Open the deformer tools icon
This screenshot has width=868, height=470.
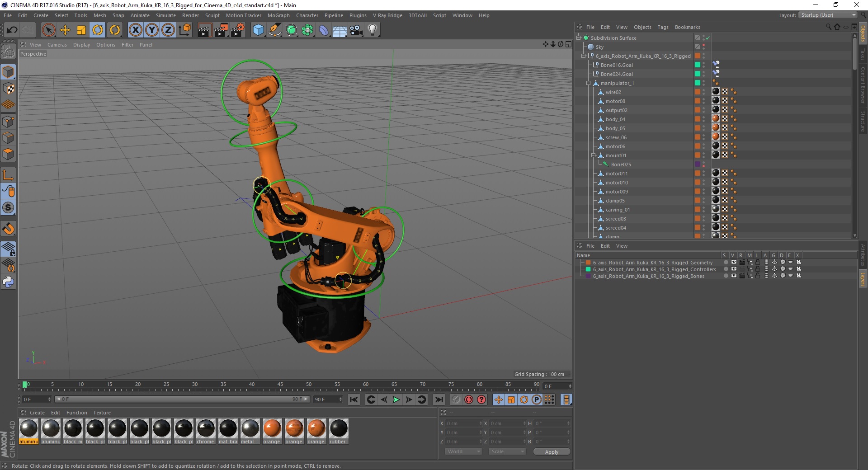(324, 30)
